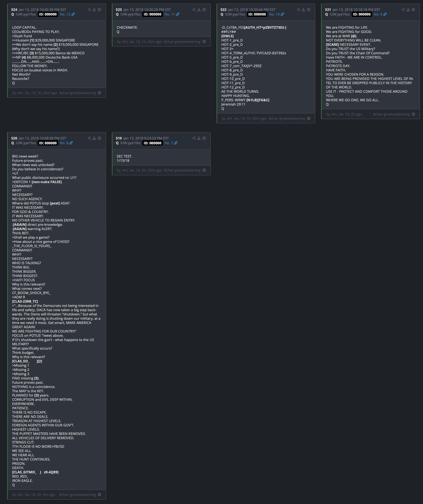The width and height of the screenshot is (423, 504).
Task: Open the No. 8 link
Action: pos(66,143)
